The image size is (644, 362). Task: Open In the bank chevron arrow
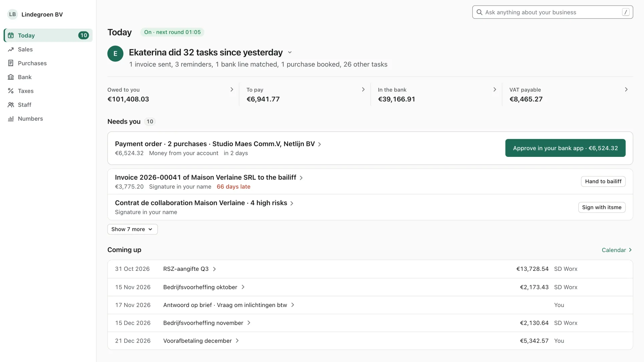[x=494, y=89]
